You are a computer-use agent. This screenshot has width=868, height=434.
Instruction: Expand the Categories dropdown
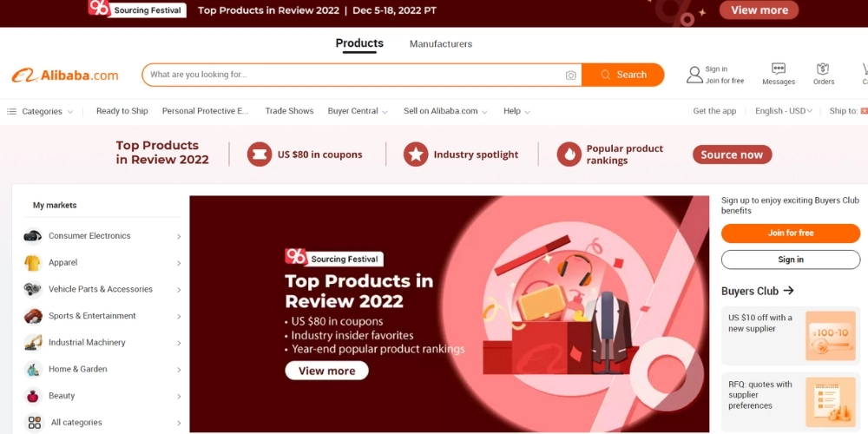click(40, 111)
